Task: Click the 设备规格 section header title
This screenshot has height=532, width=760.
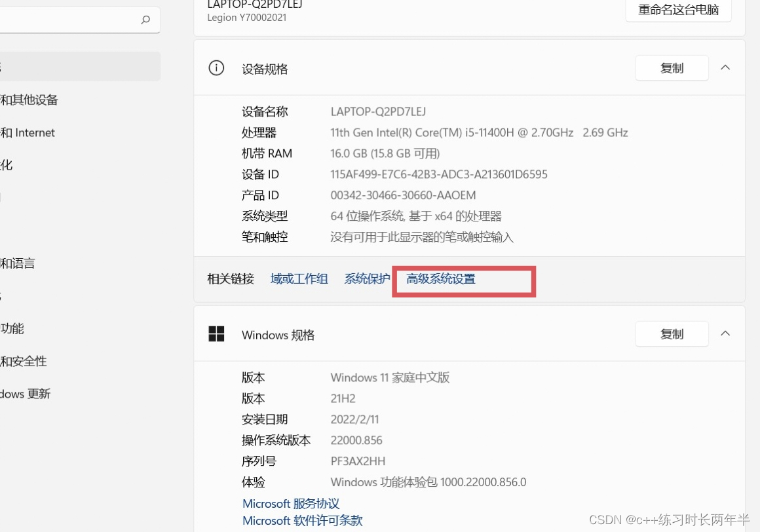Action: coord(265,69)
